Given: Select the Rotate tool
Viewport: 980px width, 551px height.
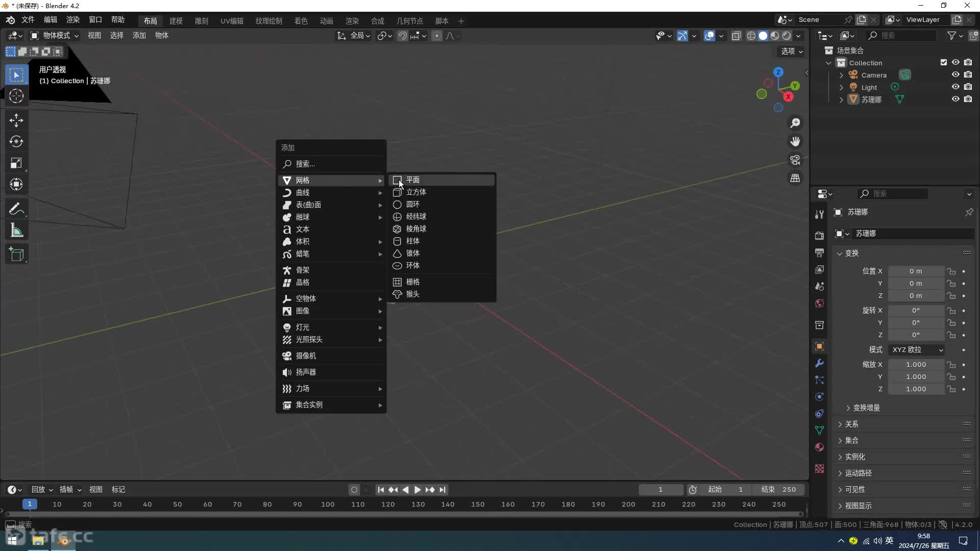Looking at the screenshot, I should tap(16, 141).
